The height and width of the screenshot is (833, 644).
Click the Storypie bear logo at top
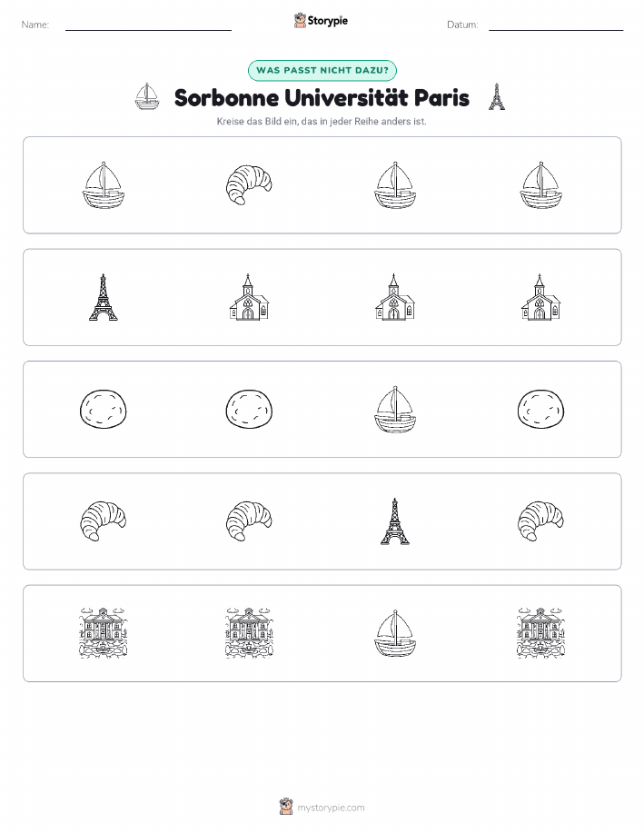tap(301, 21)
